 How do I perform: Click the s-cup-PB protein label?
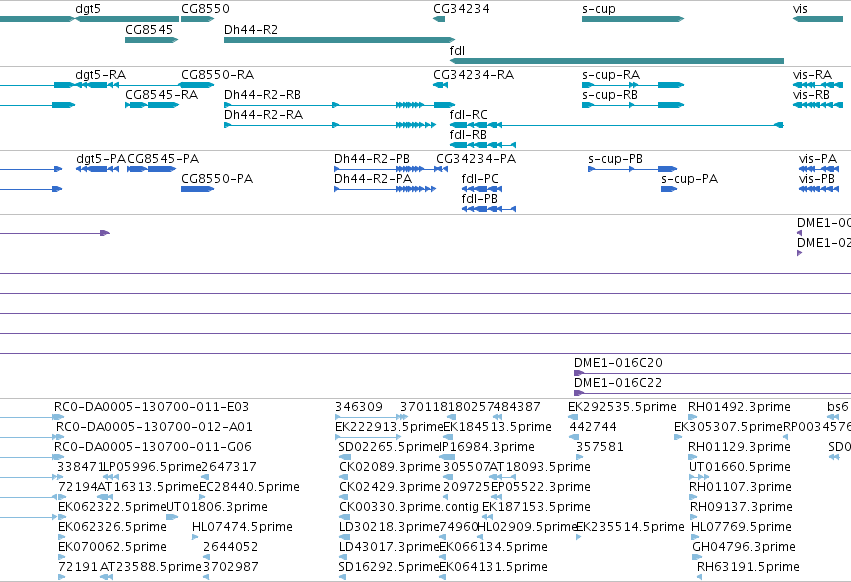point(615,159)
